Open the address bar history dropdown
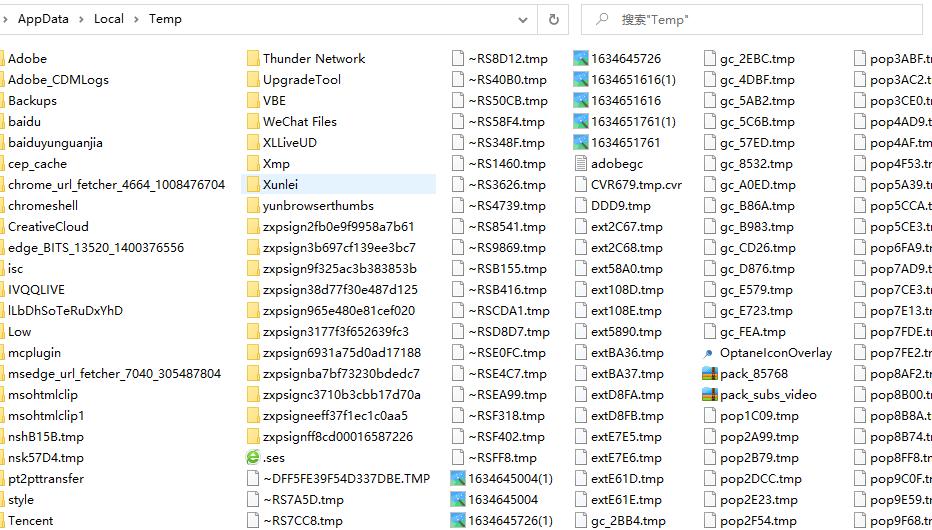Screen dimensions: 932x530 tap(522, 20)
